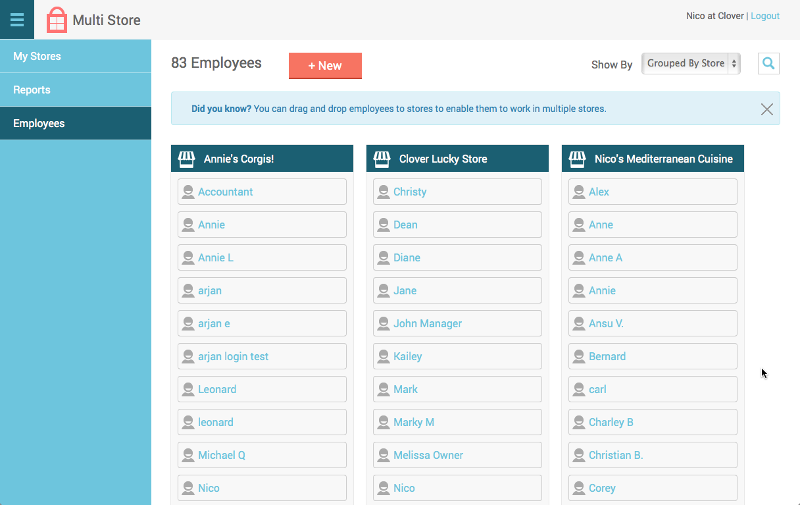Open the hamburger menu icon
This screenshot has height=505, width=800.
[x=17, y=20]
